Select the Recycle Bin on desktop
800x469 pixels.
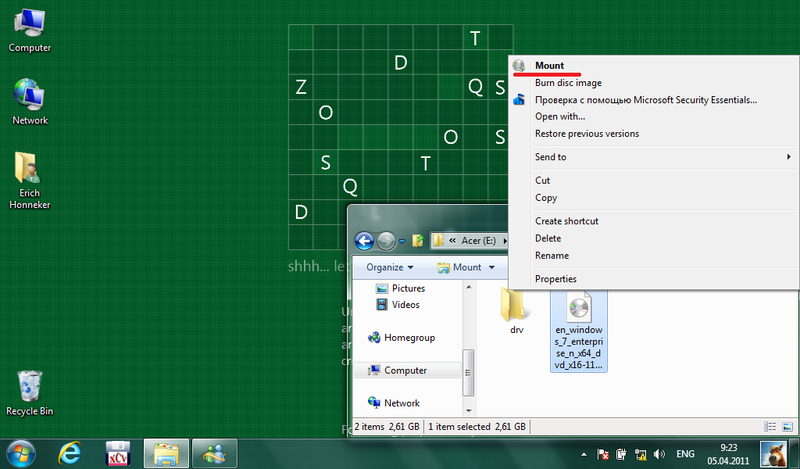(30, 393)
